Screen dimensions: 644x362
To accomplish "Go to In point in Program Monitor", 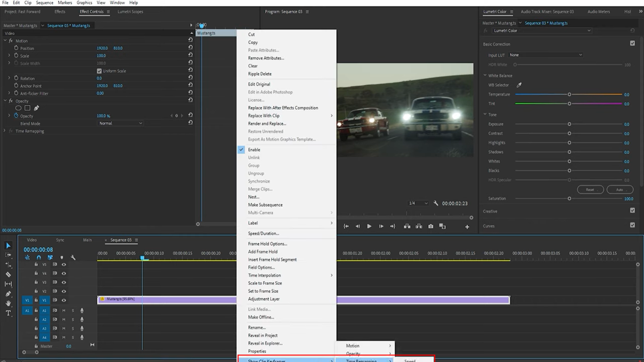I will [346, 227].
